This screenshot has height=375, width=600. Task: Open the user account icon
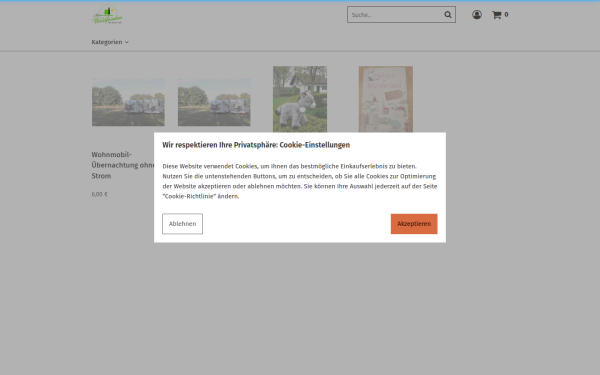click(x=477, y=15)
